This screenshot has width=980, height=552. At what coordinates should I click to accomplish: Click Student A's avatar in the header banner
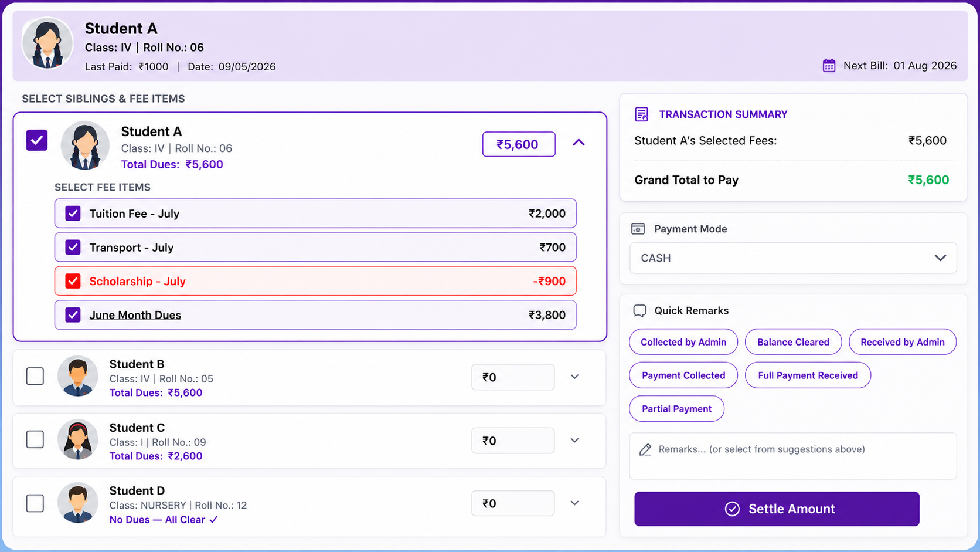pos(47,44)
